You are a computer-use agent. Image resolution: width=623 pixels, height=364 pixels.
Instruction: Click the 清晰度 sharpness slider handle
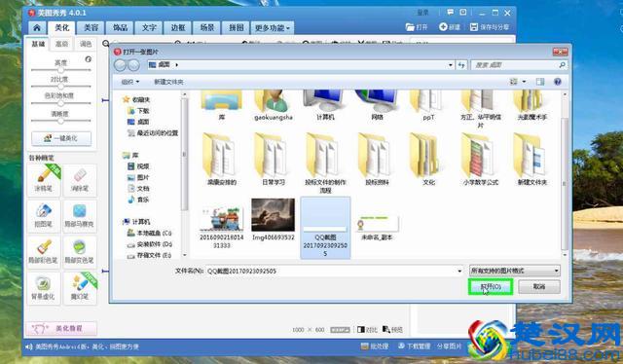(x=60, y=121)
